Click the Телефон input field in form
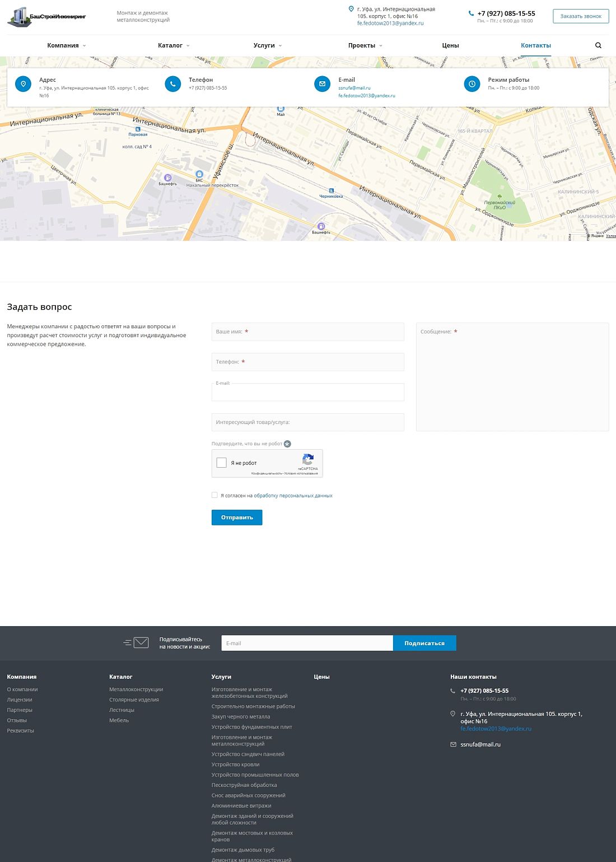This screenshot has height=862, width=616. [x=308, y=362]
